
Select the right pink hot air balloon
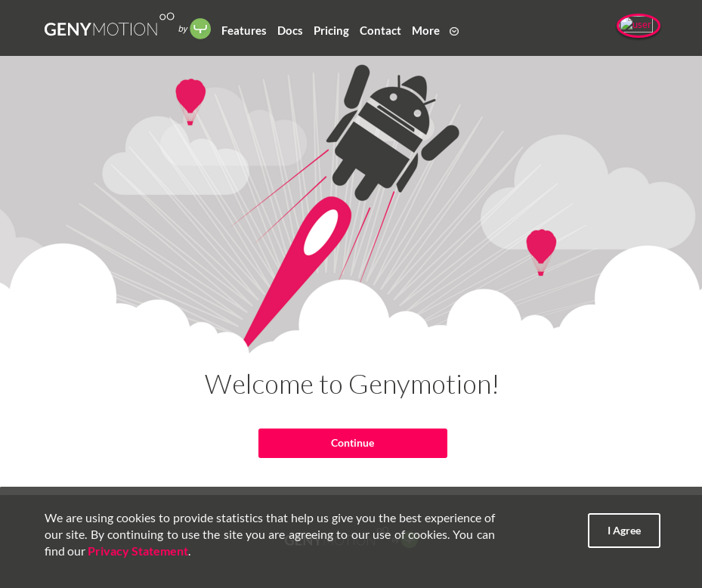[541, 252]
